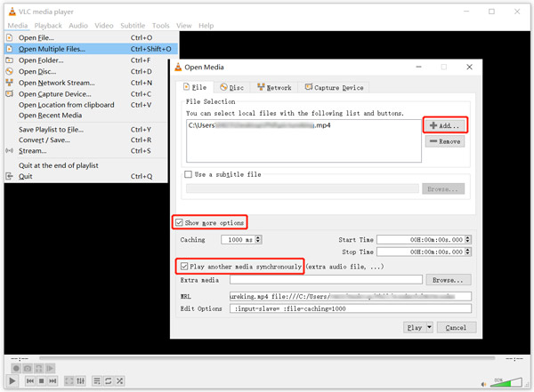The height and width of the screenshot is (392, 534).
Task: Select the .mp4 file in file list
Action: click(260, 125)
